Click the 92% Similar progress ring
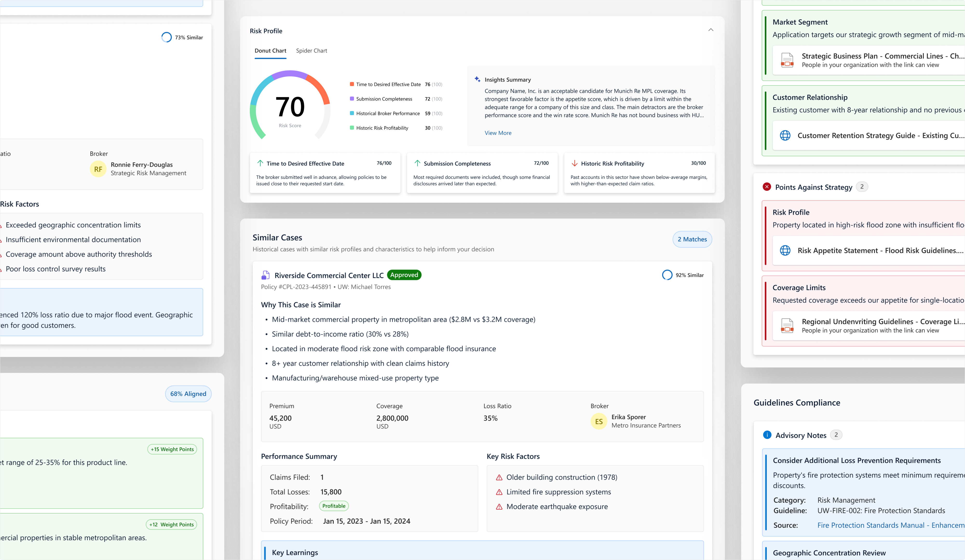The image size is (965, 560). pyautogui.click(x=667, y=275)
